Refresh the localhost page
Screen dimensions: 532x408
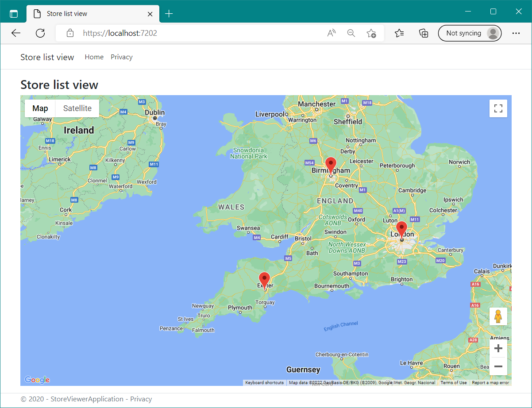coord(40,33)
